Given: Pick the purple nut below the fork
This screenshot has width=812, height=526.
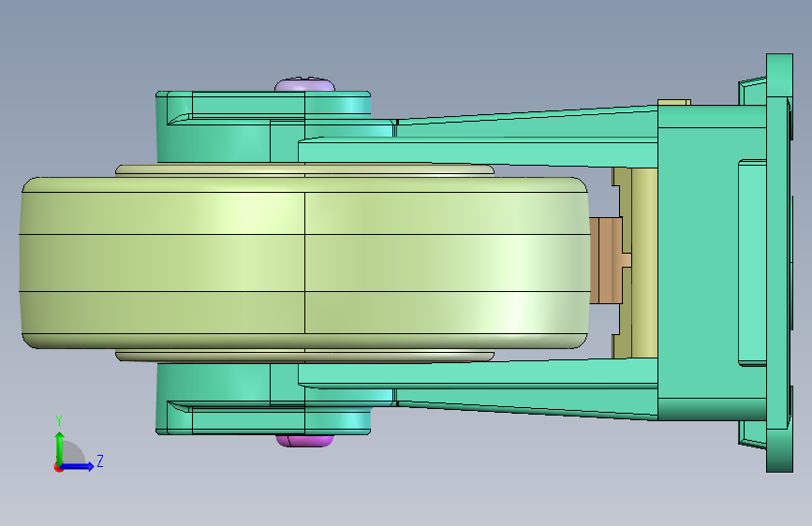Looking at the screenshot, I should point(304,441).
